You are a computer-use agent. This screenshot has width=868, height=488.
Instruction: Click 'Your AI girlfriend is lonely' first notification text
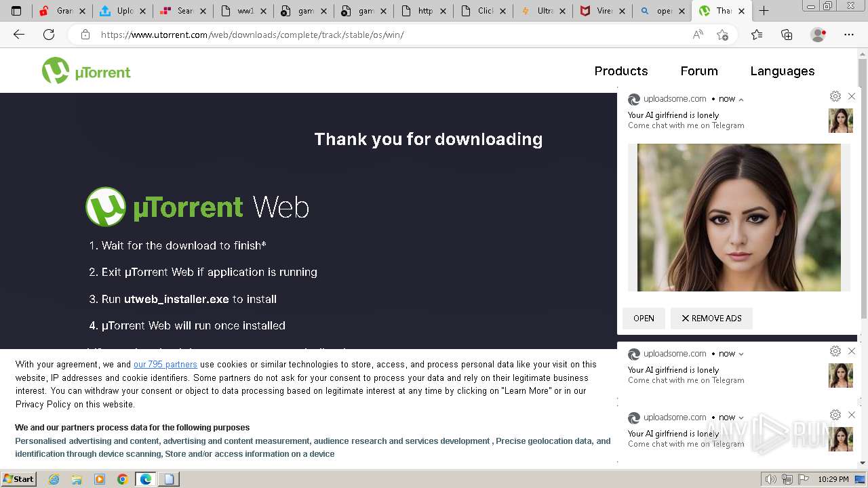point(673,115)
